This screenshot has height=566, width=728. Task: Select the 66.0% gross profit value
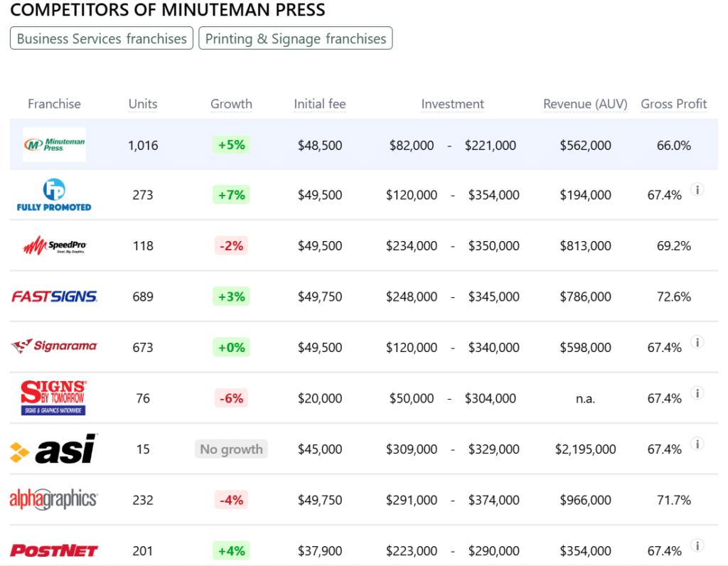pyautogui.click(x=674, y=145)
